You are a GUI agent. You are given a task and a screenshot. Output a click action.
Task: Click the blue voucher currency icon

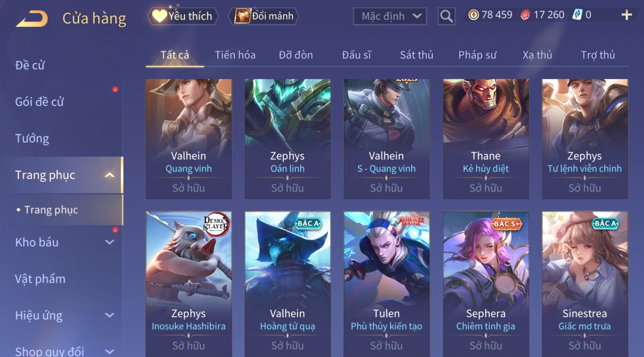tap(577, 15)
